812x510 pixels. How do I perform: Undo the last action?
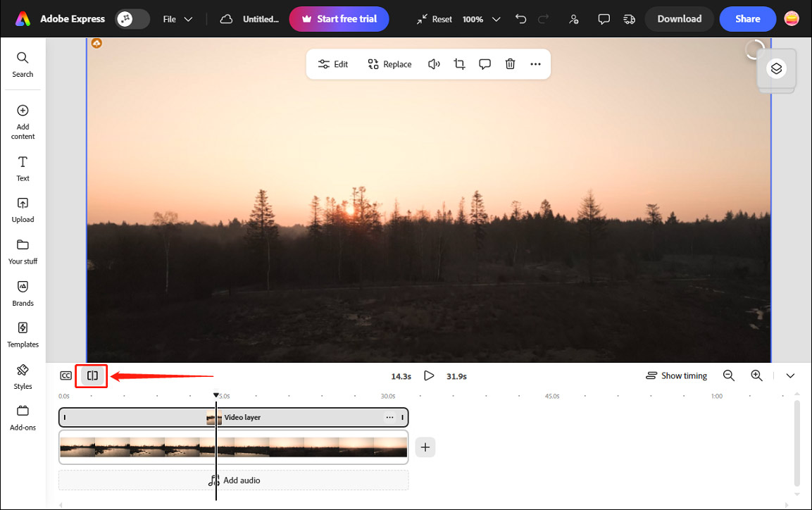pyautogui.click(x=521, y=19)
